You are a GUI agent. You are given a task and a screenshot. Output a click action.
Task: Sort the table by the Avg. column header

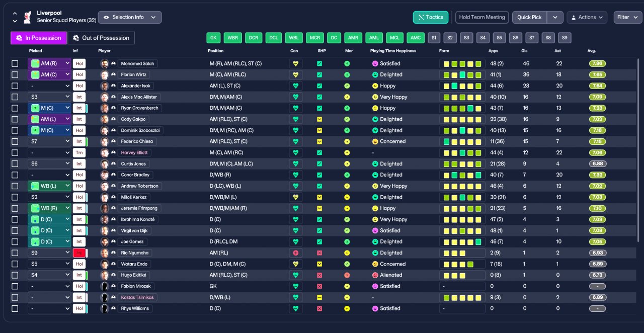pyautogui.click(x=592, y=51)
